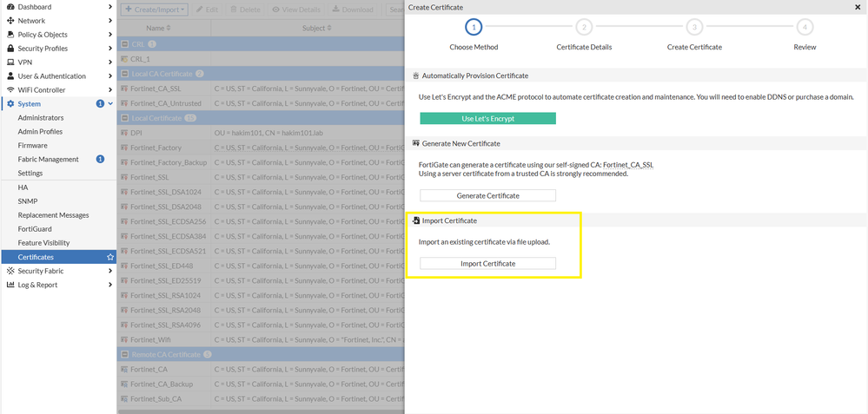Image resolution: width=868 pixels, height=414 pixels.
Task: Click the Edit toolbar button
Action: pyautogui.click(x=209, y=10)
